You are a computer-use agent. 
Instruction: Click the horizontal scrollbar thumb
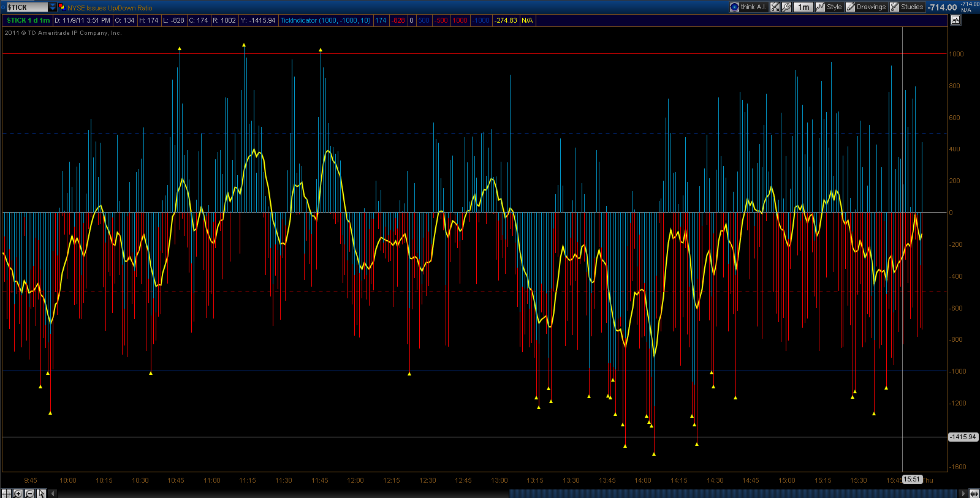733,493
